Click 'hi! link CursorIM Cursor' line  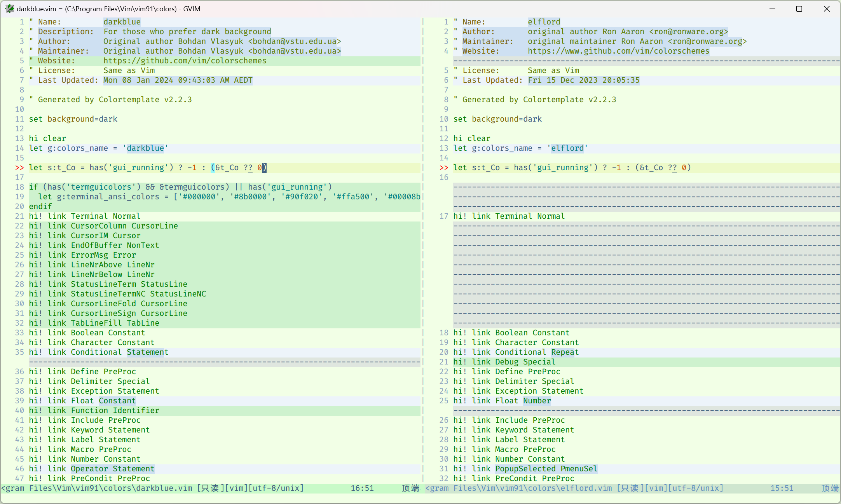pyautogui.click(x=85, y=236)
